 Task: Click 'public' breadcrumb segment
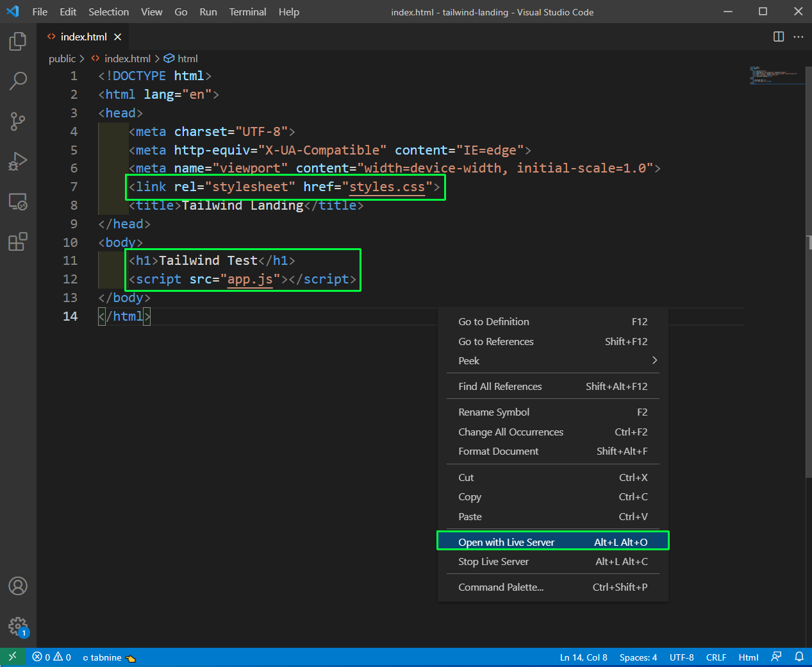(x=62, y=58)
